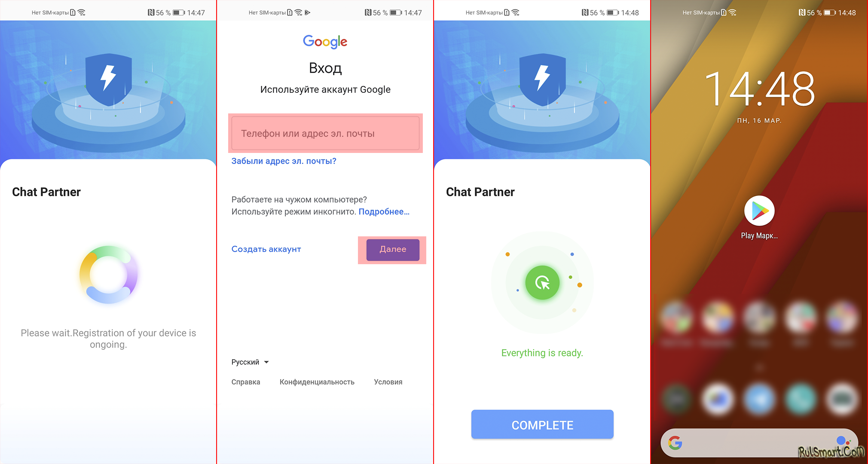Click the phone or email input field
Screen dimensions: 868x464
326,133
